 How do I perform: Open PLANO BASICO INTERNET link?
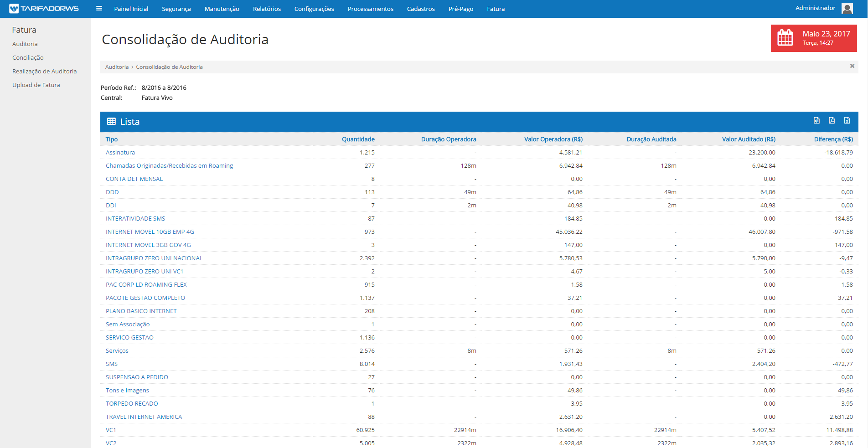[141, 311]
